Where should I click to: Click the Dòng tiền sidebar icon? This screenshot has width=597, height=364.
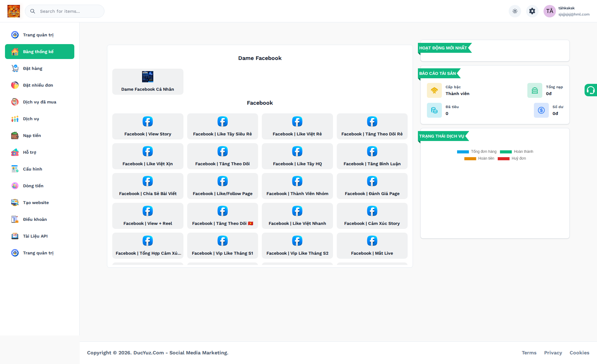coord(15,186)
